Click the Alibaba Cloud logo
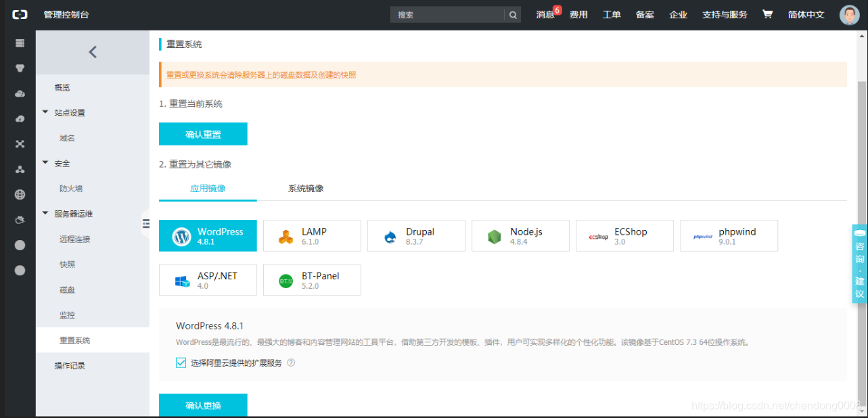This screenshot has width=868, height=418. coord(20,15)
